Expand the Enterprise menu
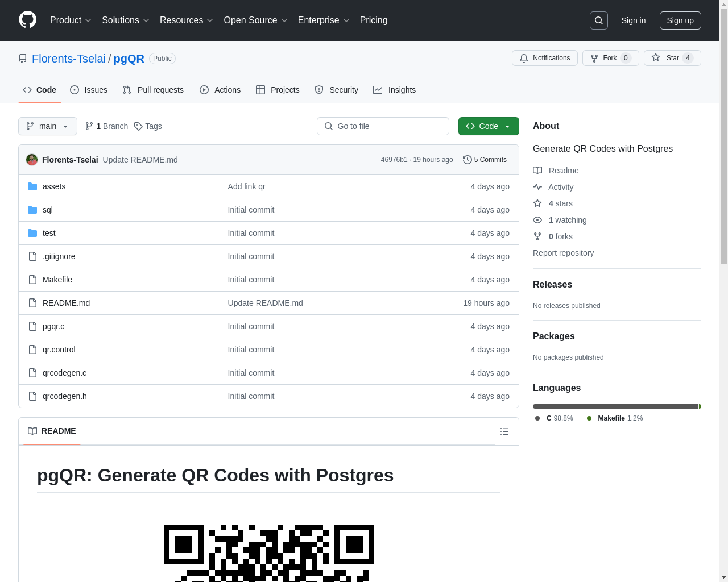Image resolution: width=728 pixels, height=582 pixels. pos(324,20)
